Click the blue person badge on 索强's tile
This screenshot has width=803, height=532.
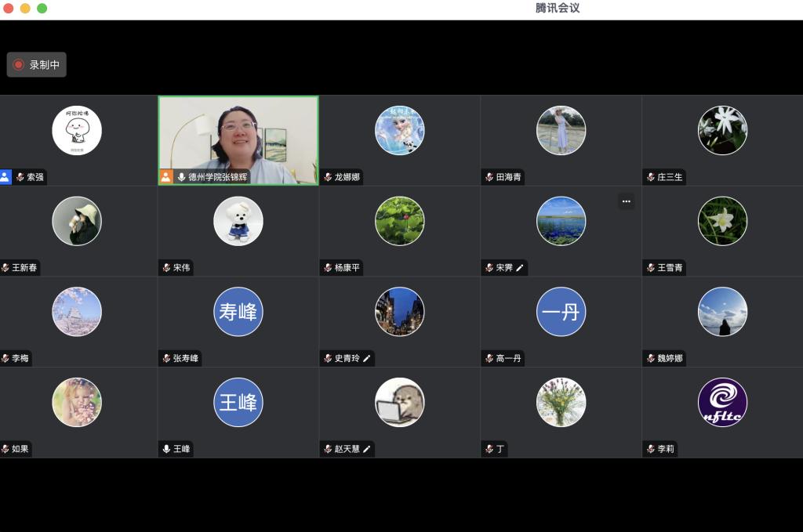click(5, 177)
